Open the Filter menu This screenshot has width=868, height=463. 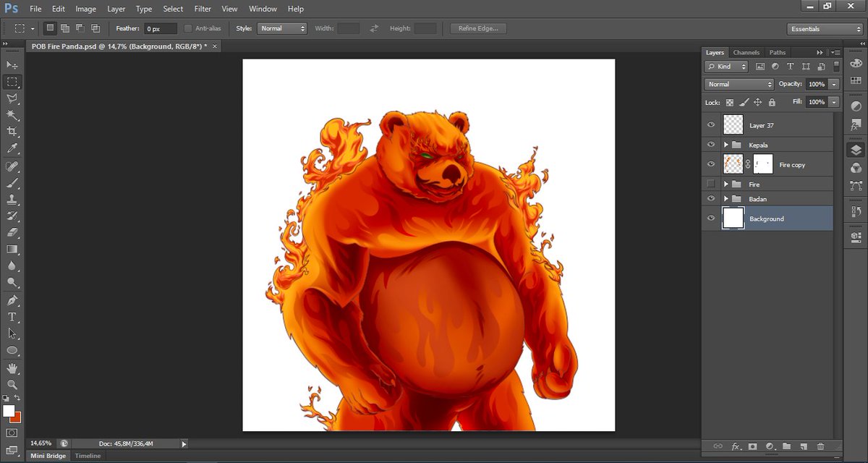[203, 9]
